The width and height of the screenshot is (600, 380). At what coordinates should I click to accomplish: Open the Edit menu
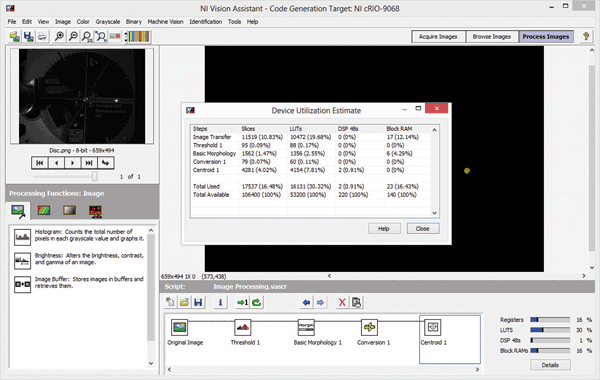click(27, 21)
